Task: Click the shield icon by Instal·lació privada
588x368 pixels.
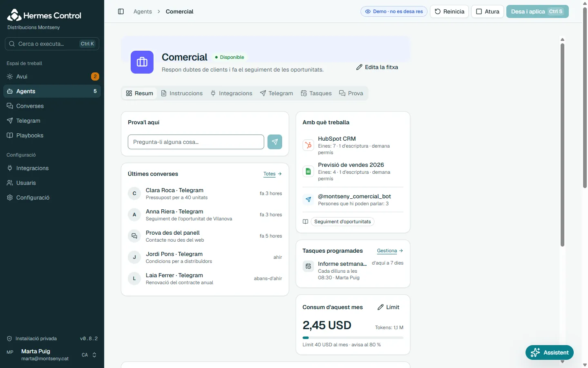Action: [x=9, y=339]
